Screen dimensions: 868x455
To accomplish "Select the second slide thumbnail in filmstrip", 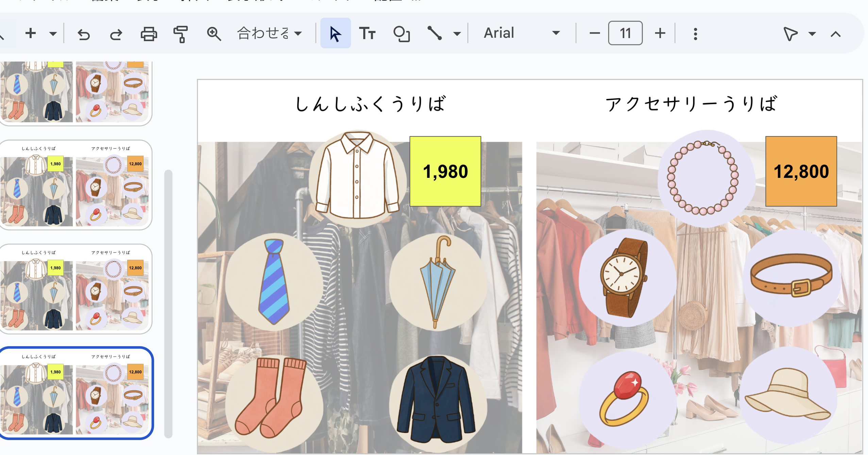I will coord(75,185).
